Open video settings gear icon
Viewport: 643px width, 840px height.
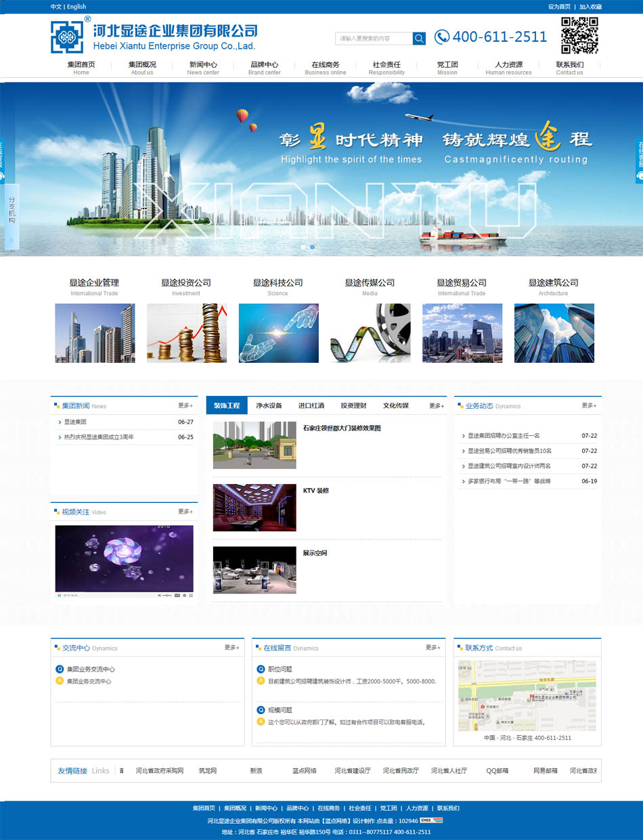[x=184, y=595]
